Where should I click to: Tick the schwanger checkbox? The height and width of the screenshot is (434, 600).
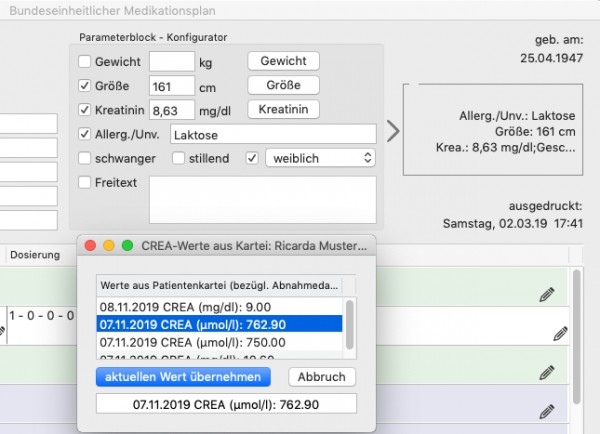point(84,158)
